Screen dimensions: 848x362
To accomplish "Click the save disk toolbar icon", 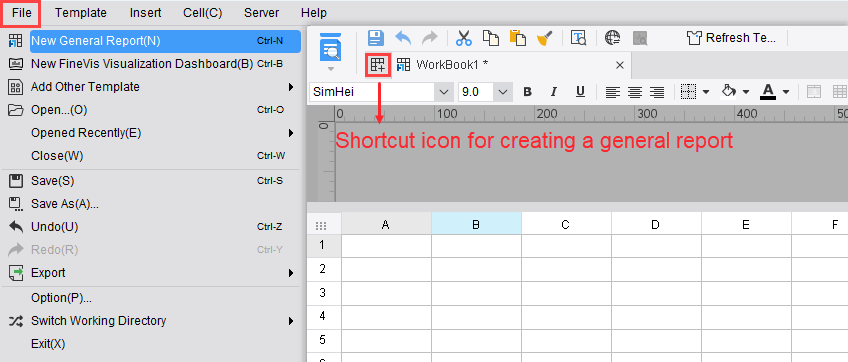I will click(376, 38).
